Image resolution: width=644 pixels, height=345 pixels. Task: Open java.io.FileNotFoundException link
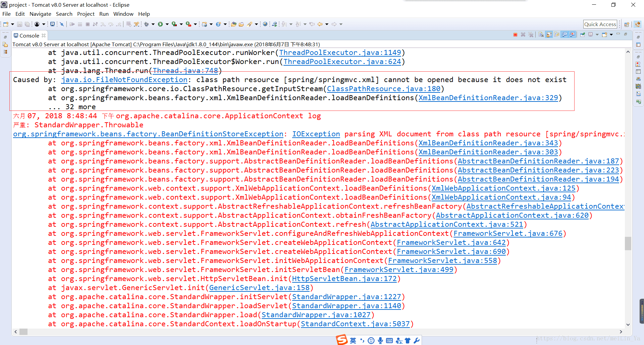124,80
